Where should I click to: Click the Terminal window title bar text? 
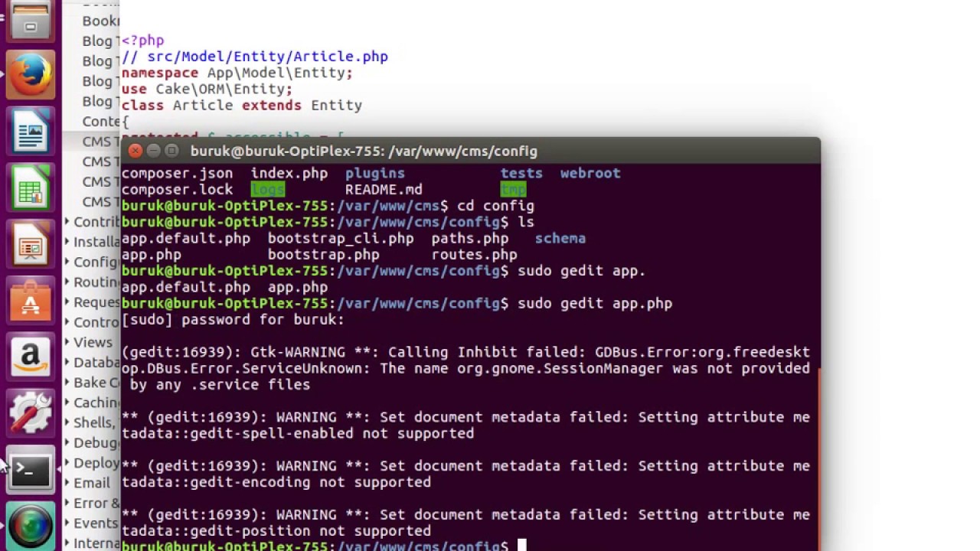(x=364, y=152)
